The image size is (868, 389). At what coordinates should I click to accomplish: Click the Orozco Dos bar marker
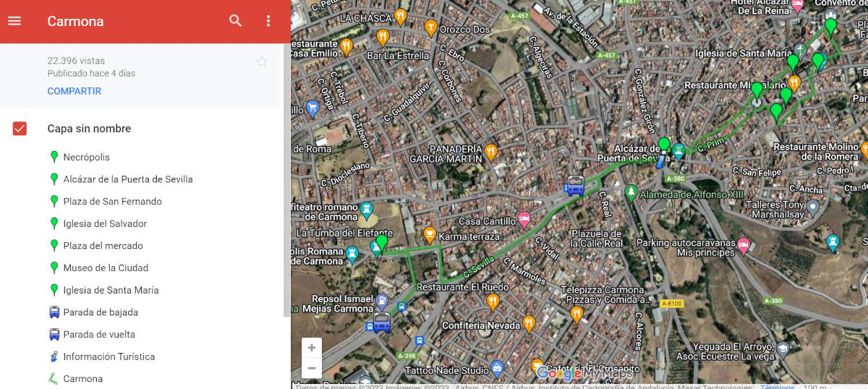pos(431,28)
